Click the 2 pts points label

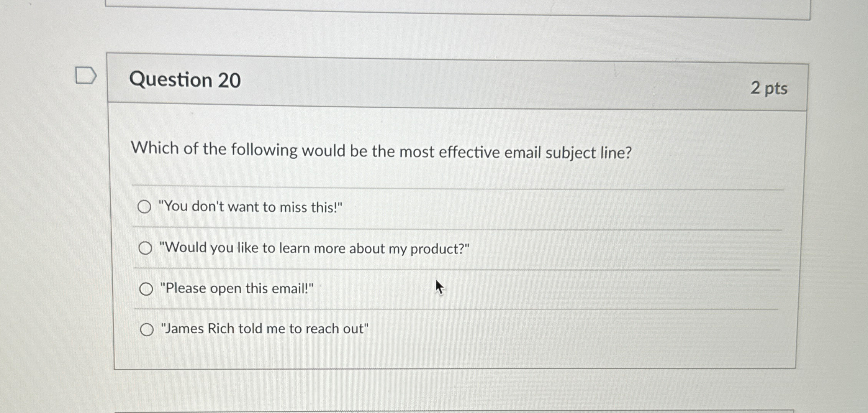point(768,89)
